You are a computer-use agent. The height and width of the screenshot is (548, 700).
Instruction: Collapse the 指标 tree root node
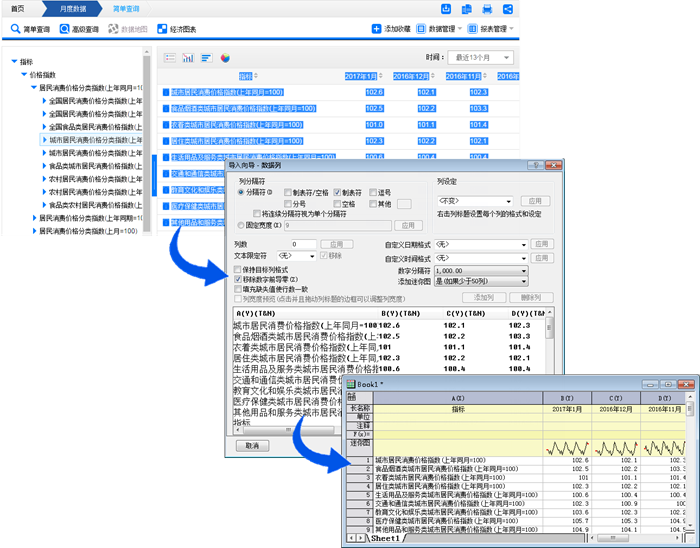[14, 61]
